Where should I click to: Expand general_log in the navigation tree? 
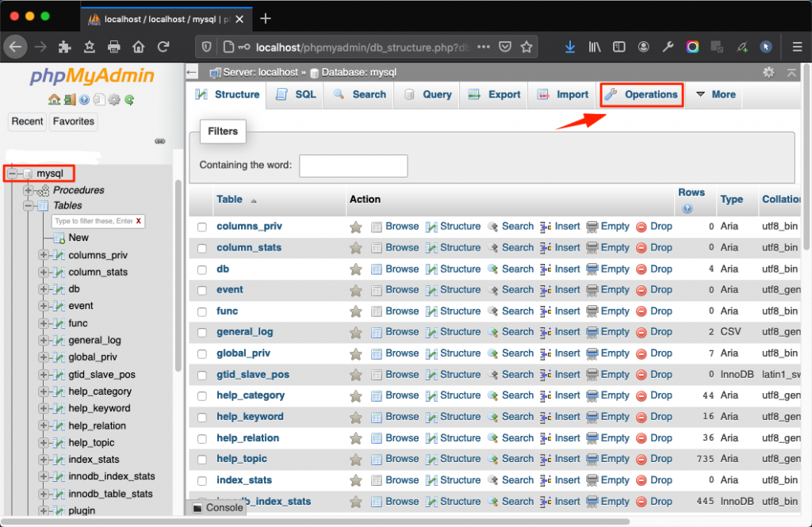pyautogui.click(x=44, y=340)
